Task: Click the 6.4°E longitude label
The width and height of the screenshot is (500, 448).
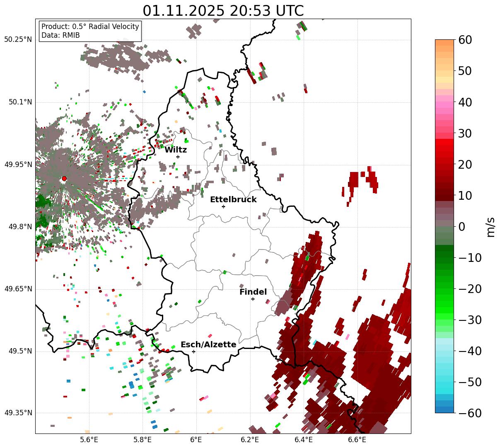Action: tap(303, 440)
